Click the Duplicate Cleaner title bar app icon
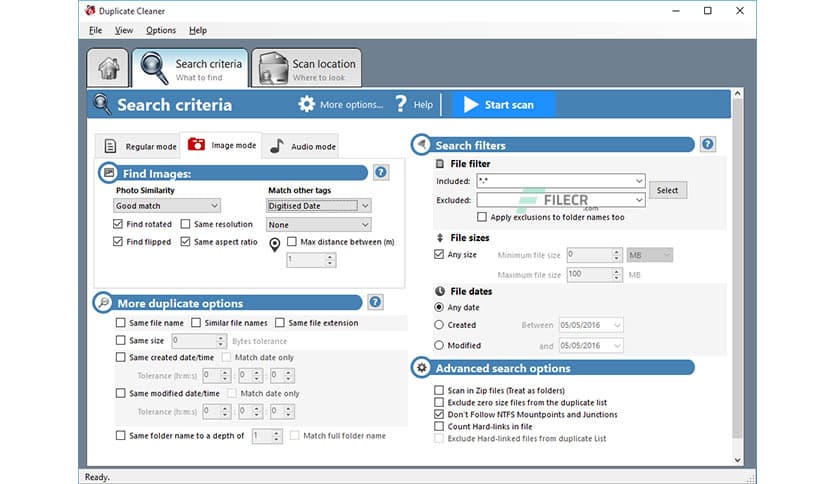 point(90,11)
